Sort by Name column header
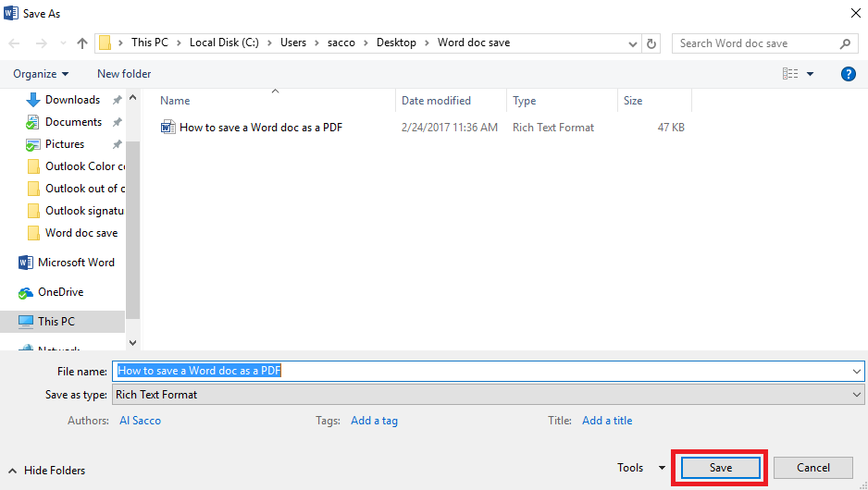Viewport: 868px width, 490px height. click(175, 101)
